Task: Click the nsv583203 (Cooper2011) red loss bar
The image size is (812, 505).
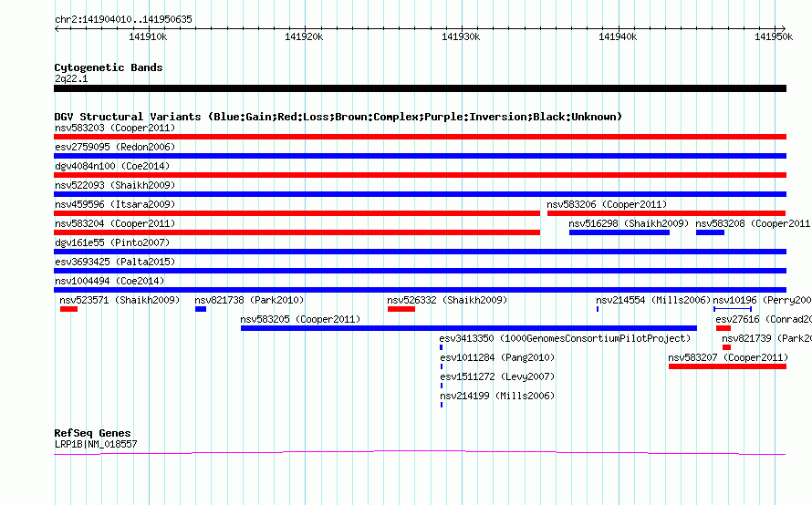Action: 420,137
